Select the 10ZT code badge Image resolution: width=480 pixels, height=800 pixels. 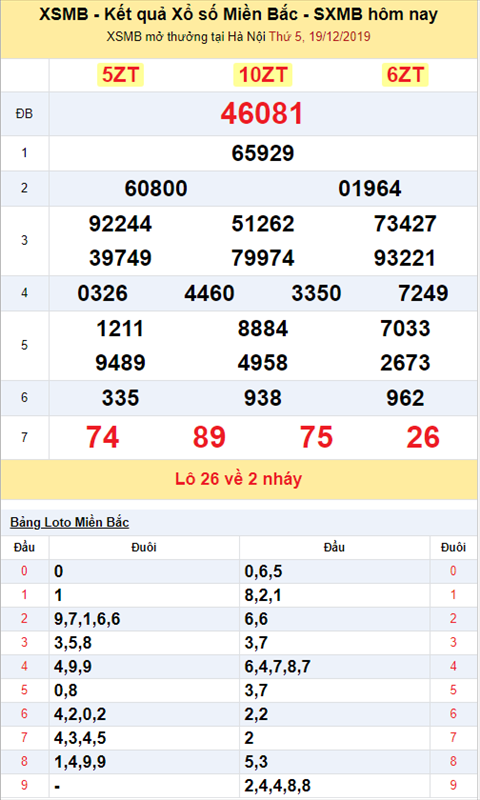(x=263, y=75)
